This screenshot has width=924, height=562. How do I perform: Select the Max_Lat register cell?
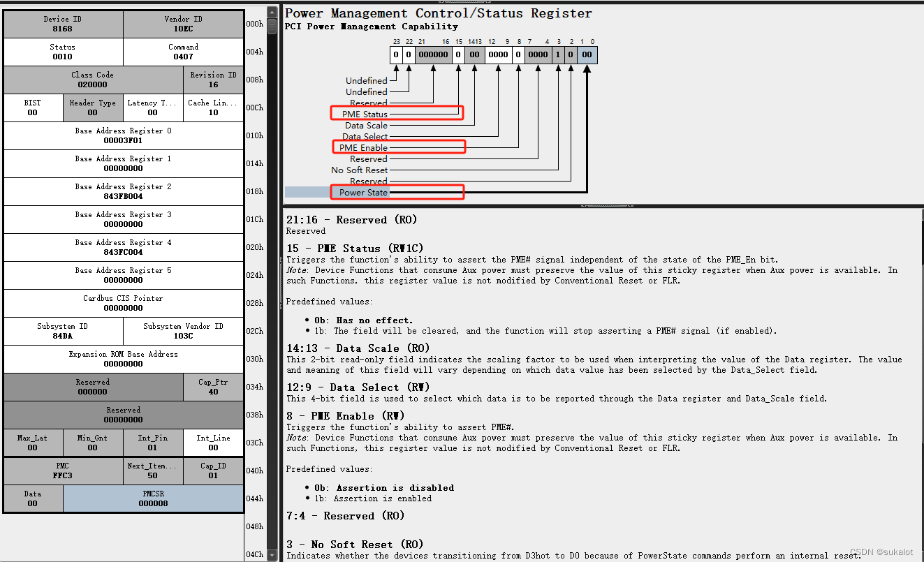tap(33, 443)
